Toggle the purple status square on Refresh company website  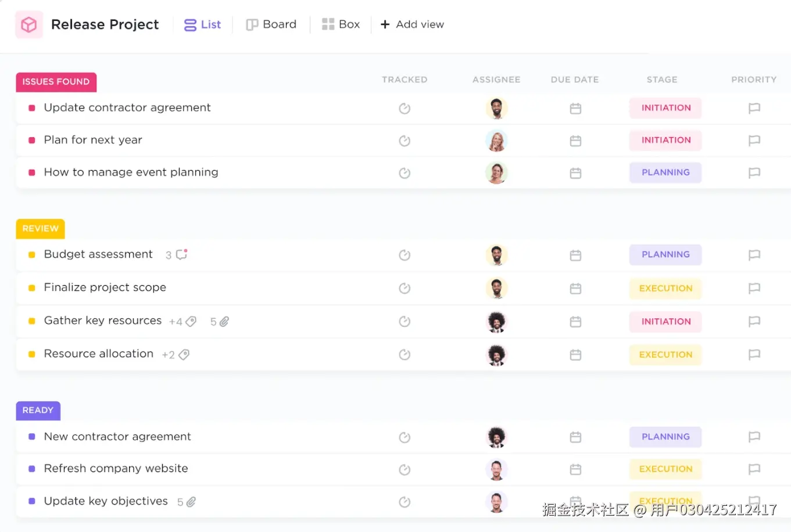32,469
